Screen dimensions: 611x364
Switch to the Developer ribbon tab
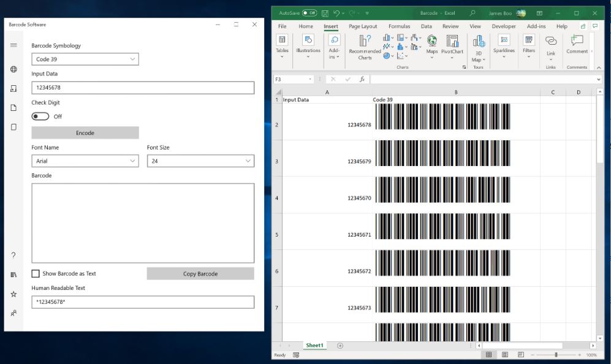[x=504, y=26]
